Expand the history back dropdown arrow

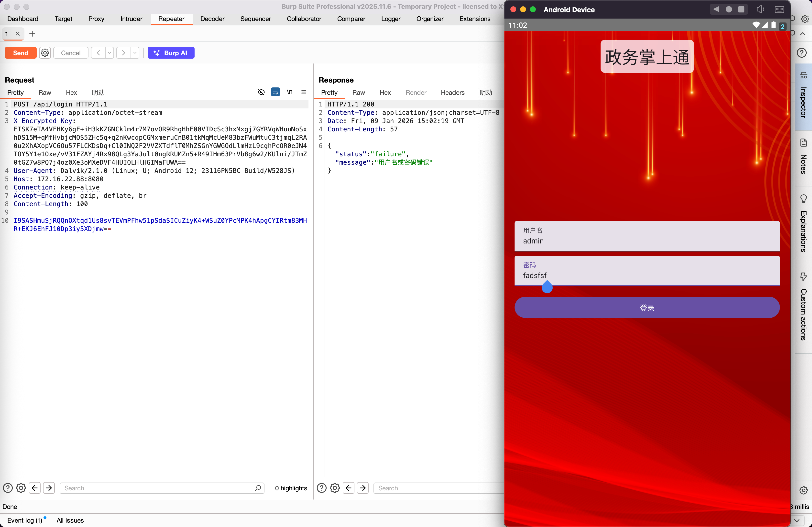pos(110,53)
